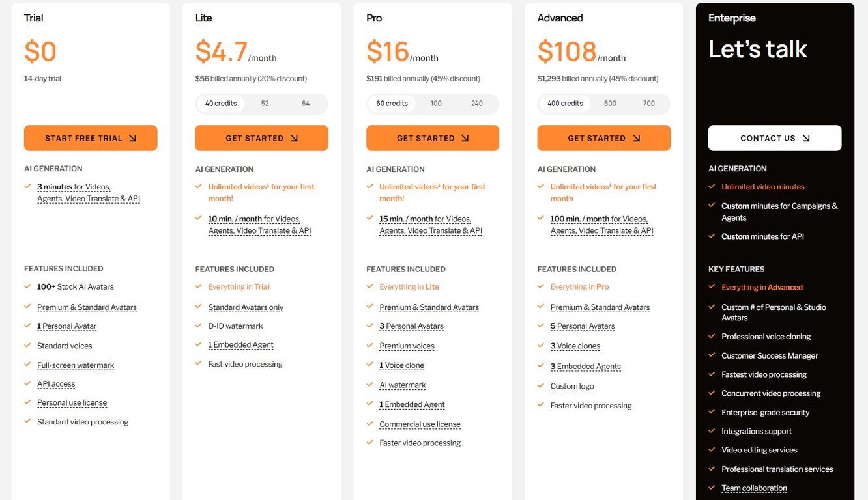Choose 100 credits in the Pro plan
Screen dimensions: 868x500
(x=436, y=104)
